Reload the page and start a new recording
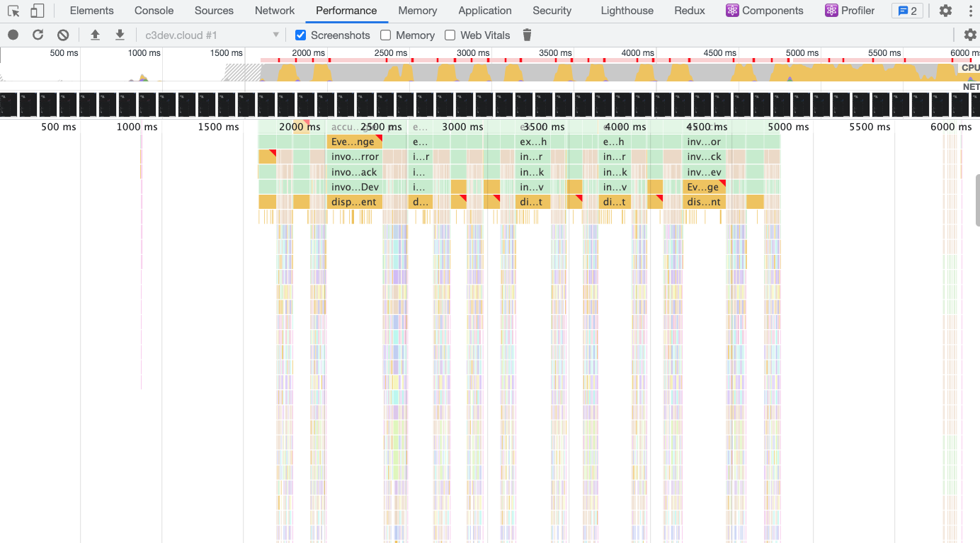This screenshot has height=543, width=980. (38, 35)
